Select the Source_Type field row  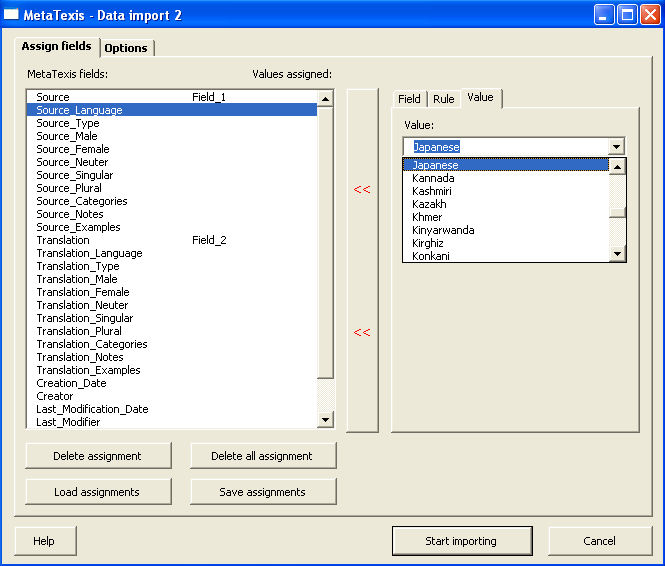click(172, 123)
